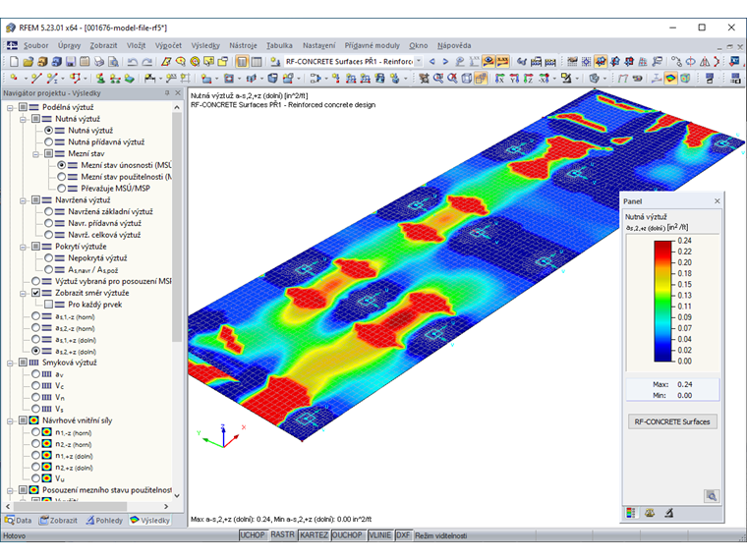747x560 pixels.
Task: Toggle the UCHOP snap status button
Action: coord(252,535)
